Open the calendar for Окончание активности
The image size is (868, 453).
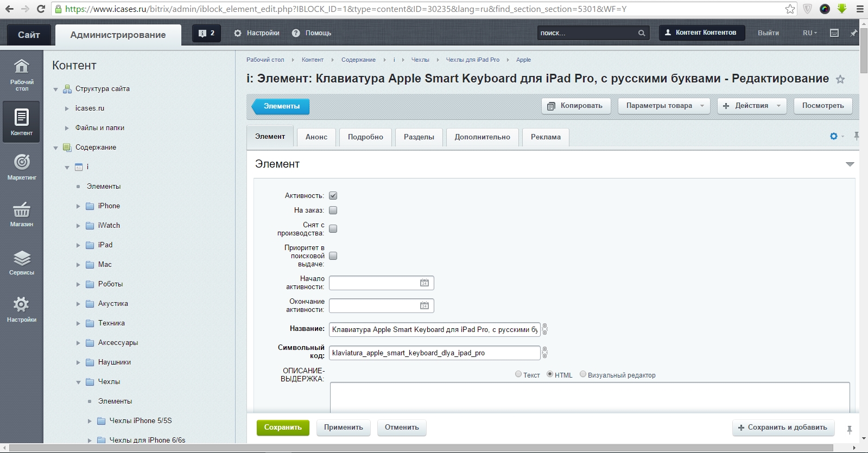(x=425, y=305)
